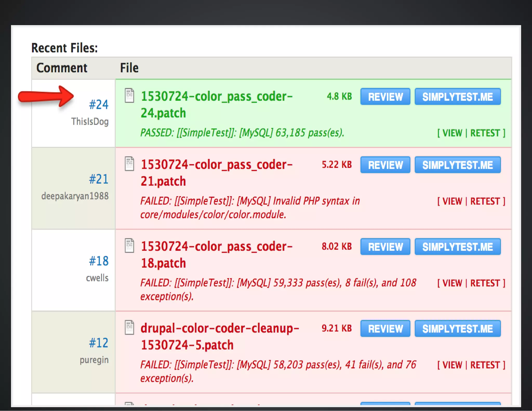Click file icon beside color_pass_coder-24.patch

[129, 95]
